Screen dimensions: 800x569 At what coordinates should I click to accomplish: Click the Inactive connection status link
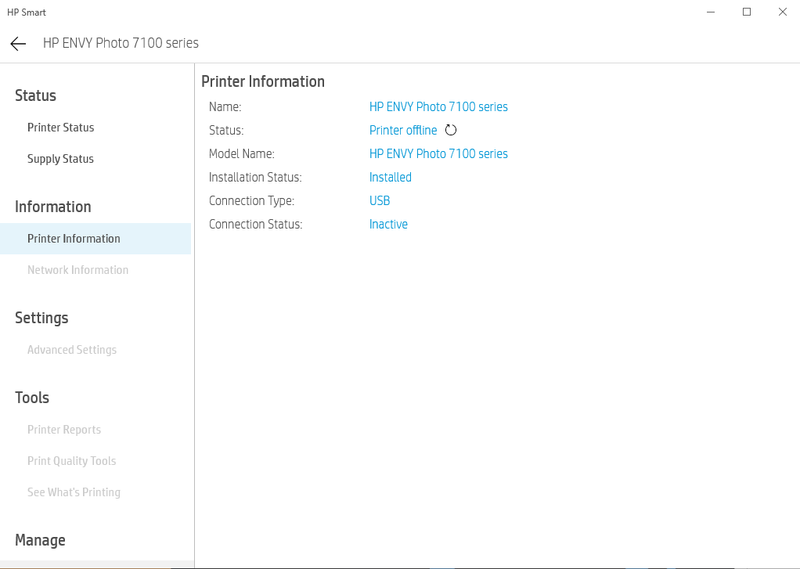[x=388, y=224]
